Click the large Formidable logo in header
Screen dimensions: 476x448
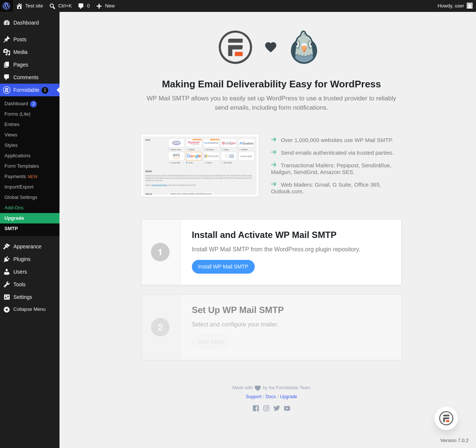click(235, 47)
